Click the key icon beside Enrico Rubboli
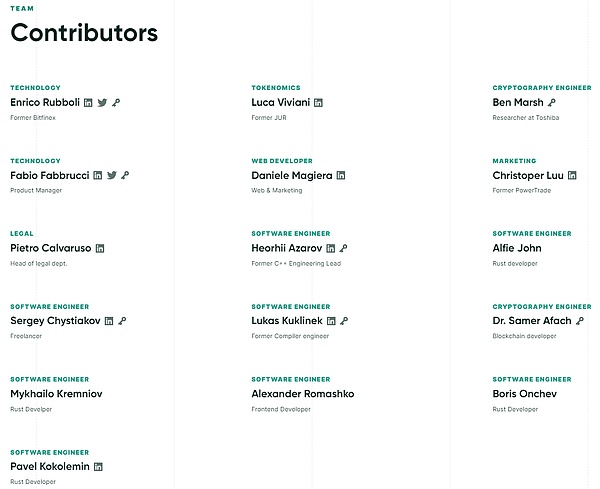Viewport: 600px width, 489px height. tap(116, 102)
